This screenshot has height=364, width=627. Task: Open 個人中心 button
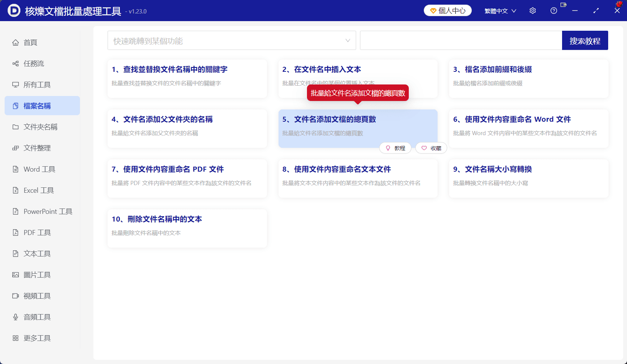click(448, 11)
